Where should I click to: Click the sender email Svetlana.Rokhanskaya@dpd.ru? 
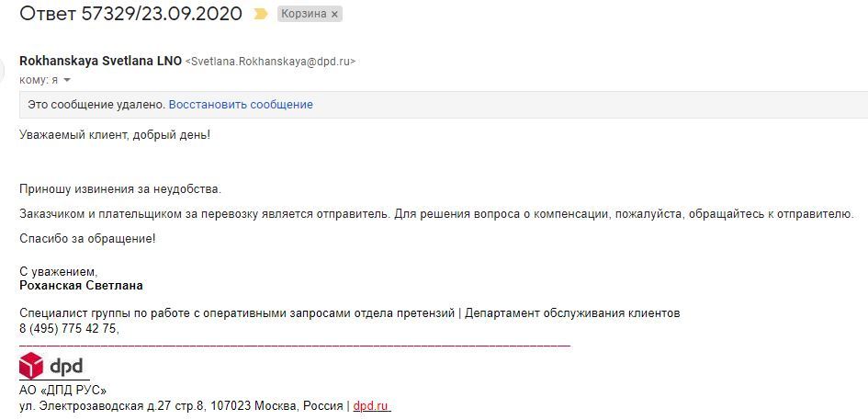[270, 62]
